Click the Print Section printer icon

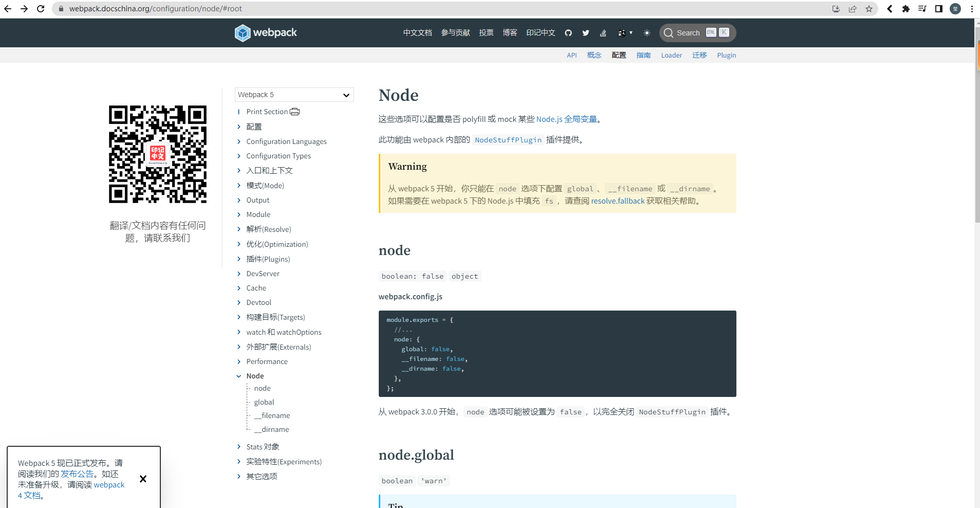[295, 112]
